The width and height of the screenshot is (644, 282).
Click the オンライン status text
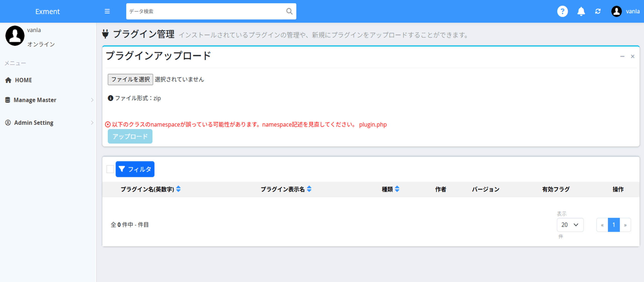point(41,44)
